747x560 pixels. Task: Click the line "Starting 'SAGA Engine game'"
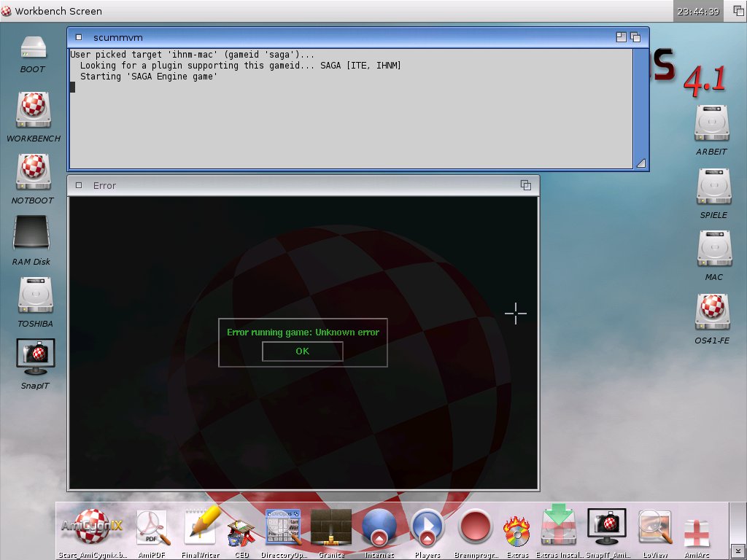[x=149, y=77]
